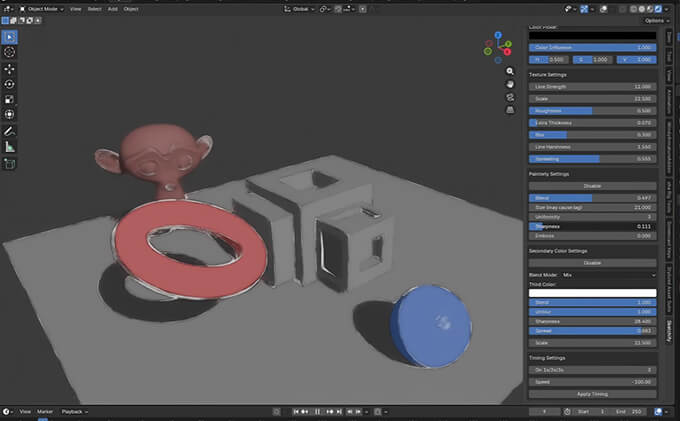Disable the Painterly Settings effect
This screenshot has width=680, height=421.
[592, 185]
